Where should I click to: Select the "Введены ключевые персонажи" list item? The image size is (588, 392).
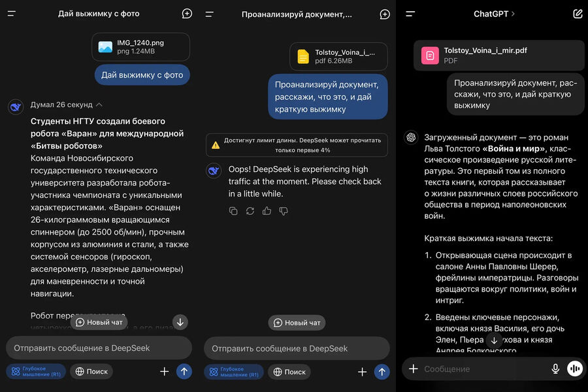[500, 334]
